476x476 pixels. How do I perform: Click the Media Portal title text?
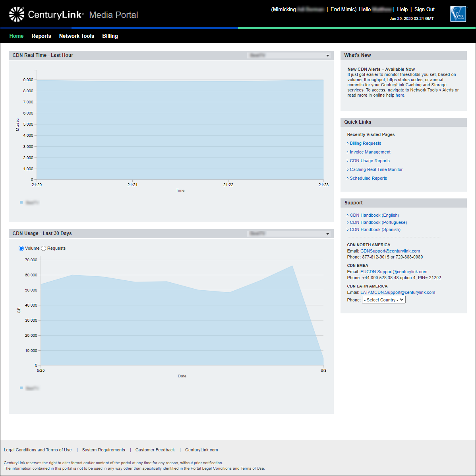coord(114,15)
